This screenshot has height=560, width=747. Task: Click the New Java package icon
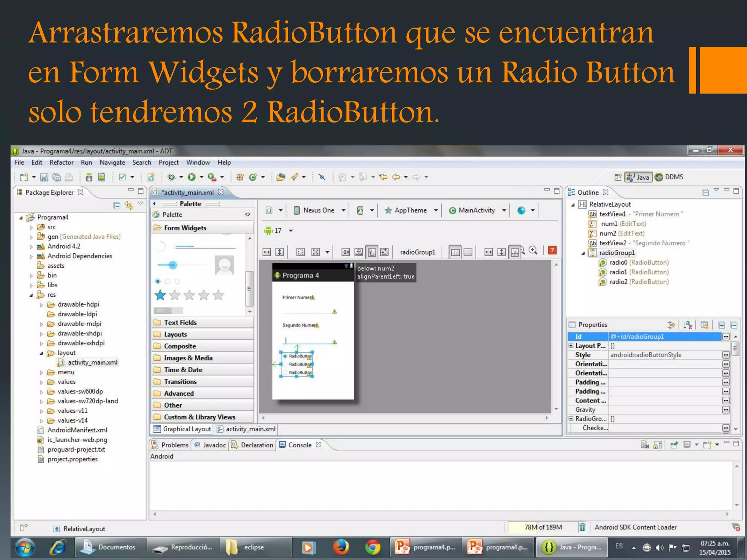pyautogui.click(x=240, y=177)
